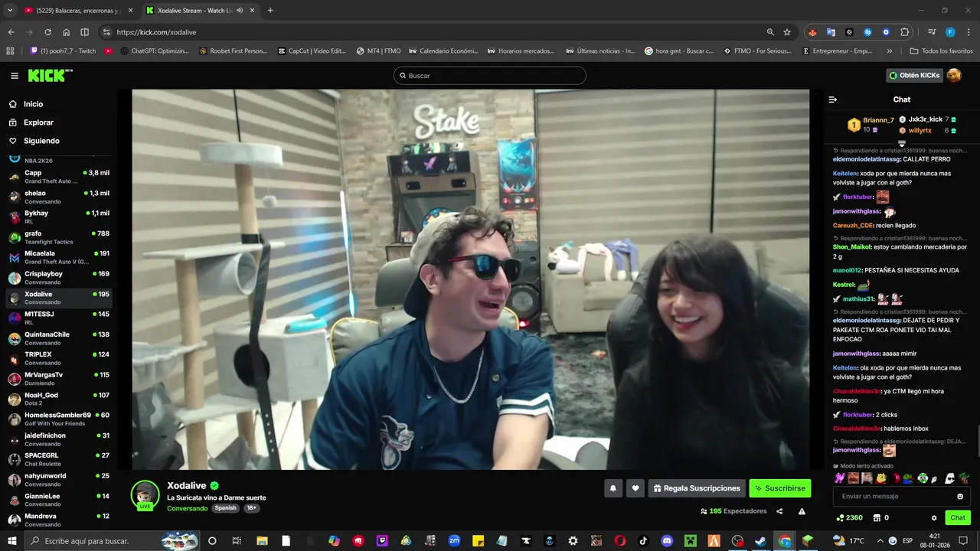Open MrVargasTv channel in sidebar
980x551 pixels.
(59, 379)
